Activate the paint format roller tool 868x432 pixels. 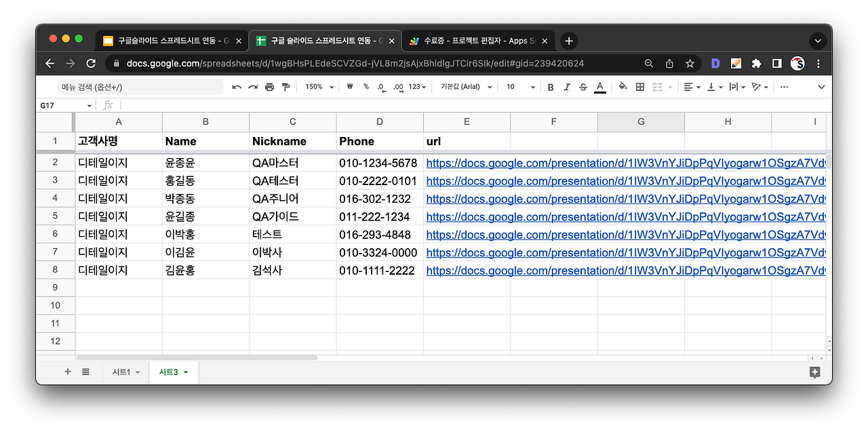pyautogui.click(x=285, y=87)
